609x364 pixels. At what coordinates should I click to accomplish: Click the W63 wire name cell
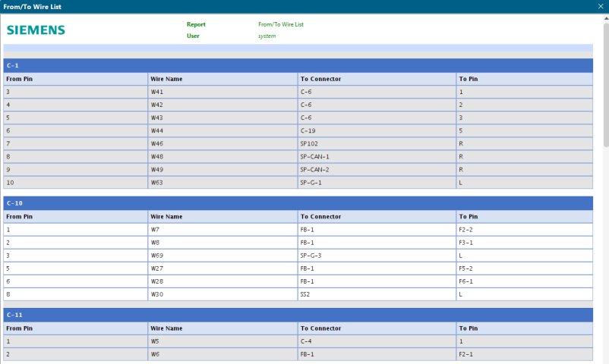click(x=222, y=183)
